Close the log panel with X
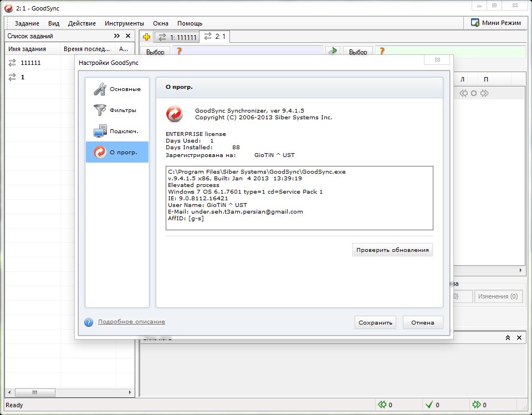The width and height of the screenshot is (532, 415). (519, 337)
